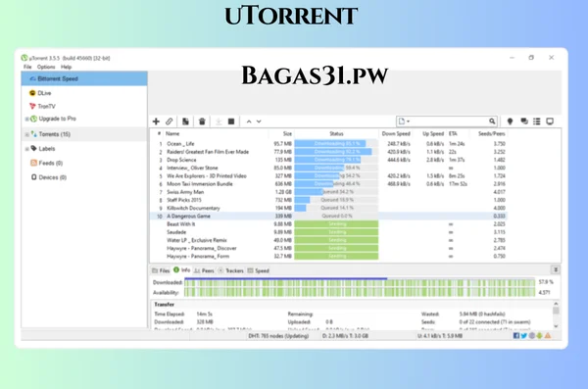Screen dimensions: 588x389
Task: Open the Twitter icon in status bar
Action: [x=524, y=336]
